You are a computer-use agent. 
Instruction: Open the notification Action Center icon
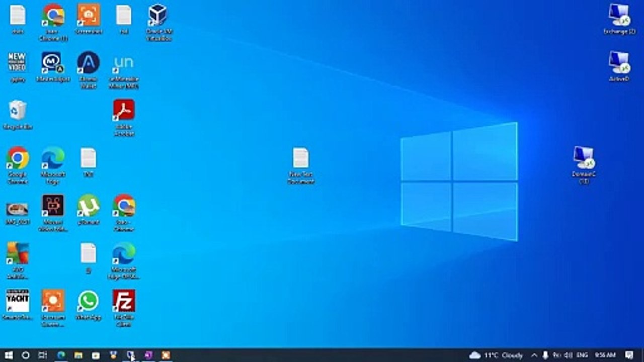(629, 355)
